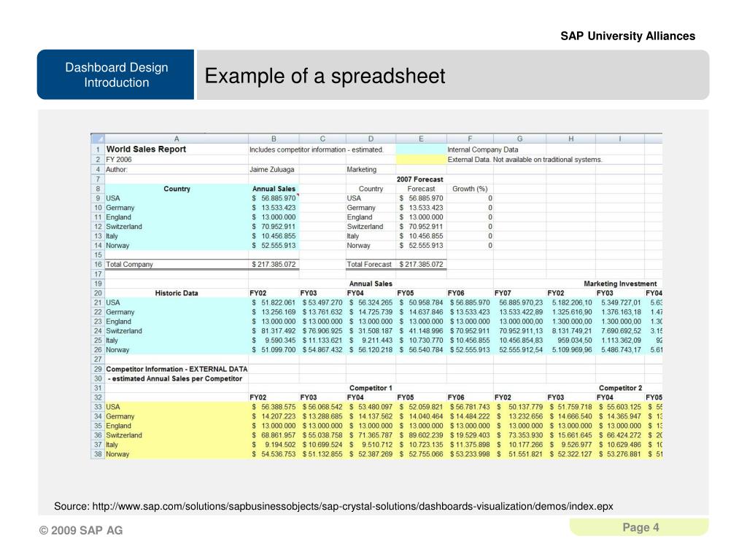Select the Jaime Zuluaga author cell
747x560 pixels.
(x=274, y=169)
